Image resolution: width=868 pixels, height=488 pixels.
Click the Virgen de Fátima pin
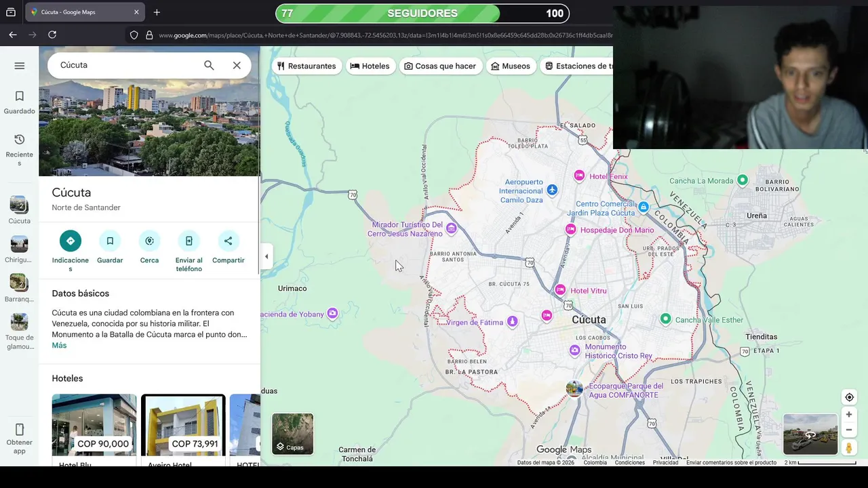pyautogui.click(x=513, y=321)
